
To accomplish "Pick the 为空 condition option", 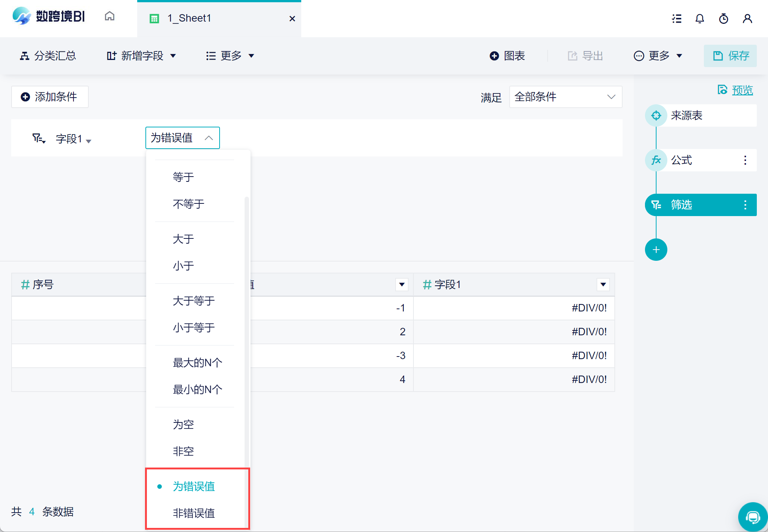I will tap(183, 424).
